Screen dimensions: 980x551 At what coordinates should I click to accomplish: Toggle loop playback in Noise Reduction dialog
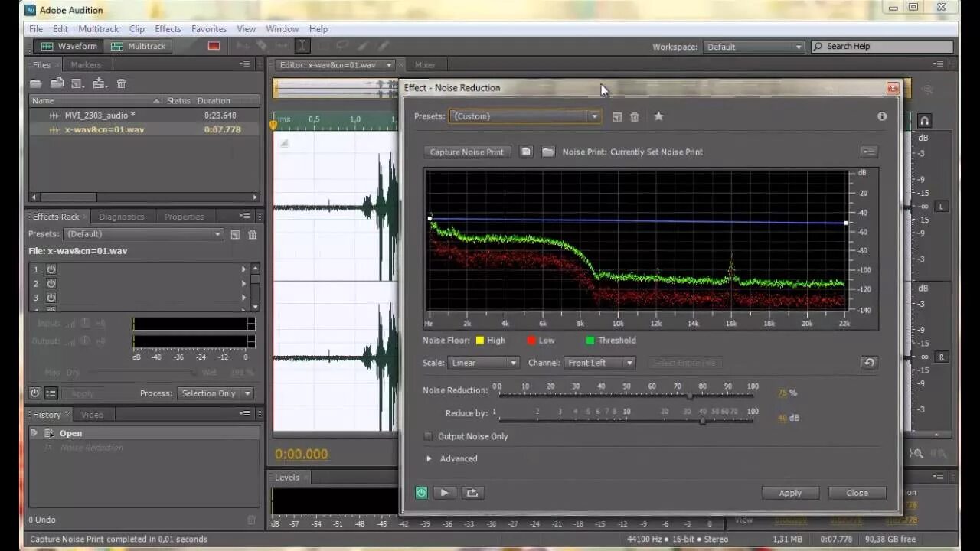tap(472, 493)
